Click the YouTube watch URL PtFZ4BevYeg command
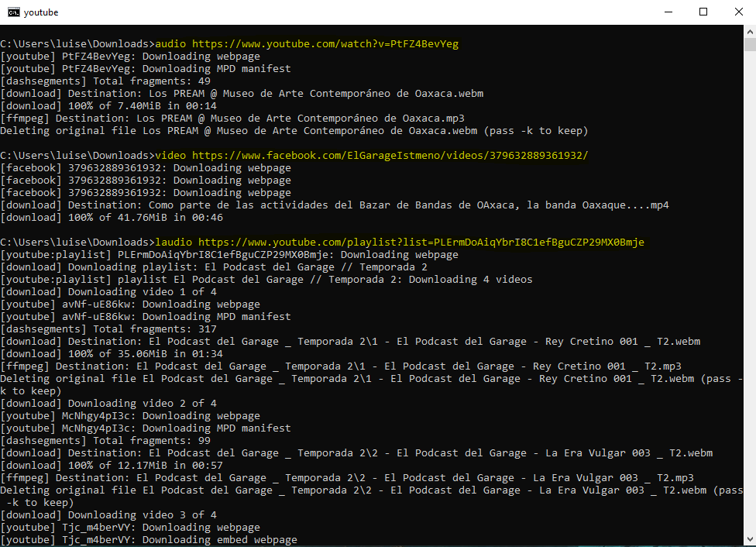 tap(307, 44)
